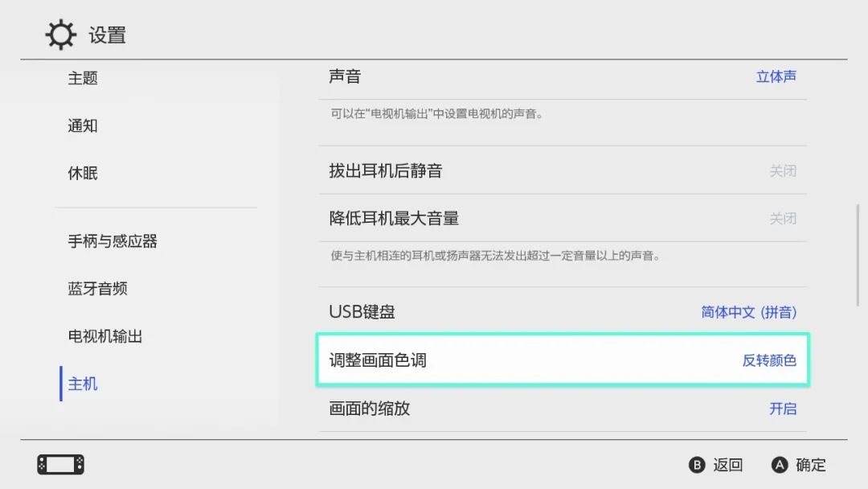Screen dimensions: 868x489
Task: Open 电视机输出 settings
Action: (105, 336)
